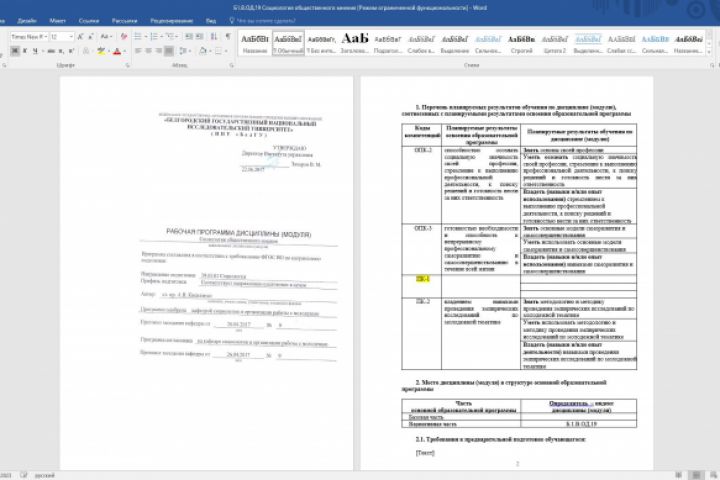Open the borders dropdown arrow
This screenshot has height=480, width=720.
225,51
